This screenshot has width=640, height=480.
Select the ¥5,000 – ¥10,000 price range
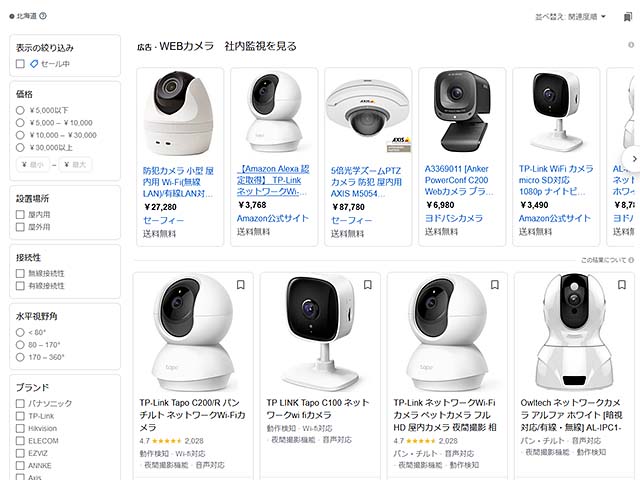[x=20, y=122]
